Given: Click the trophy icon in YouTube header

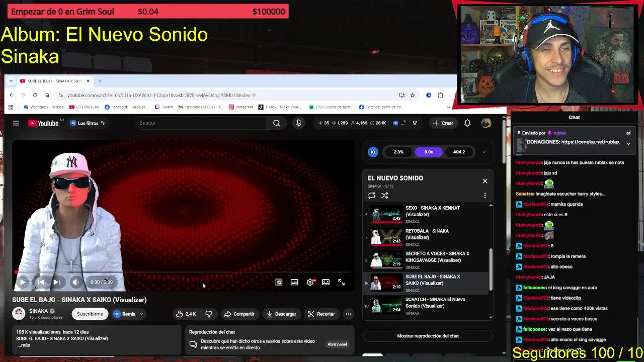Looking at the screenshot, I should pos(415,123).
